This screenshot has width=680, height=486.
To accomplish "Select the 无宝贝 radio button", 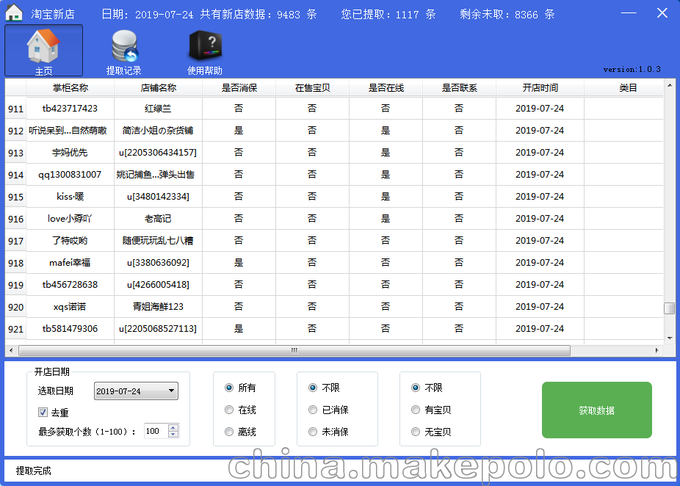I will point(415,432).
